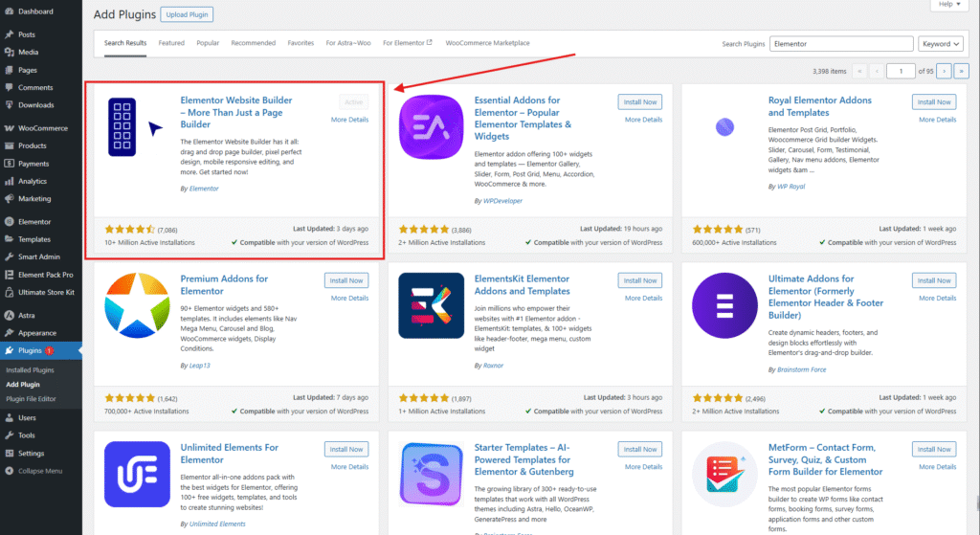
Task: Click the Smart Admin wrench icon
Action: coord(9,256)
